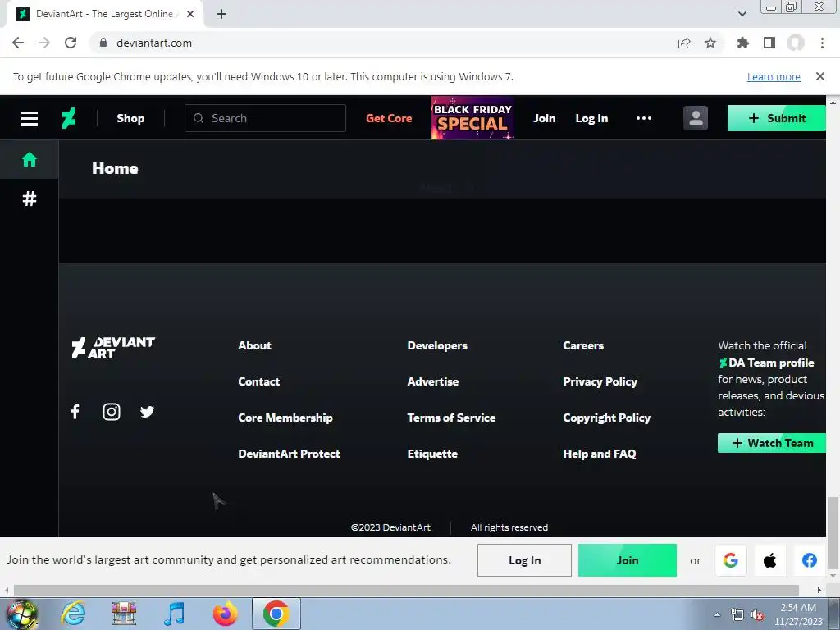
Task: Open the taskbar clock showing 2:54 AM
Action: [x=798, y=614]
